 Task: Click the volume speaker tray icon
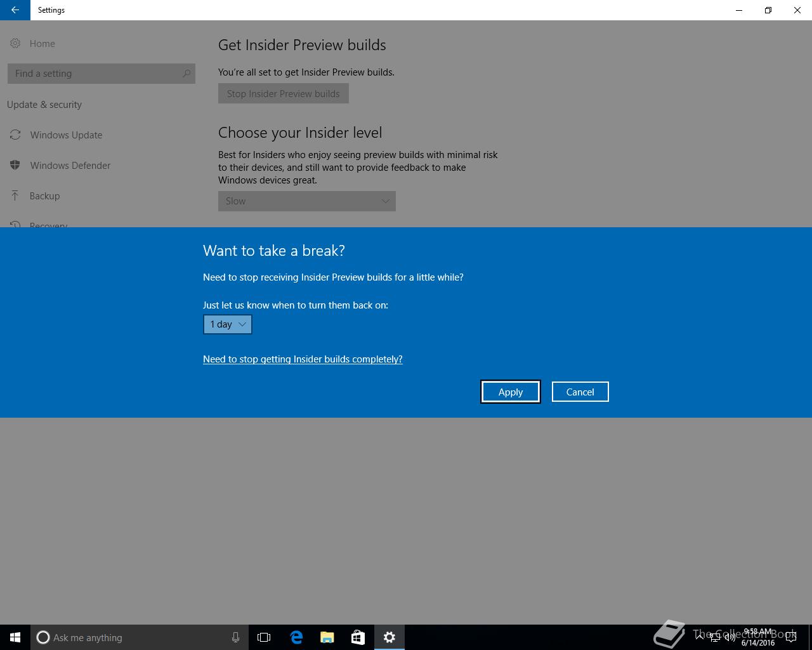tap(730, 637)
